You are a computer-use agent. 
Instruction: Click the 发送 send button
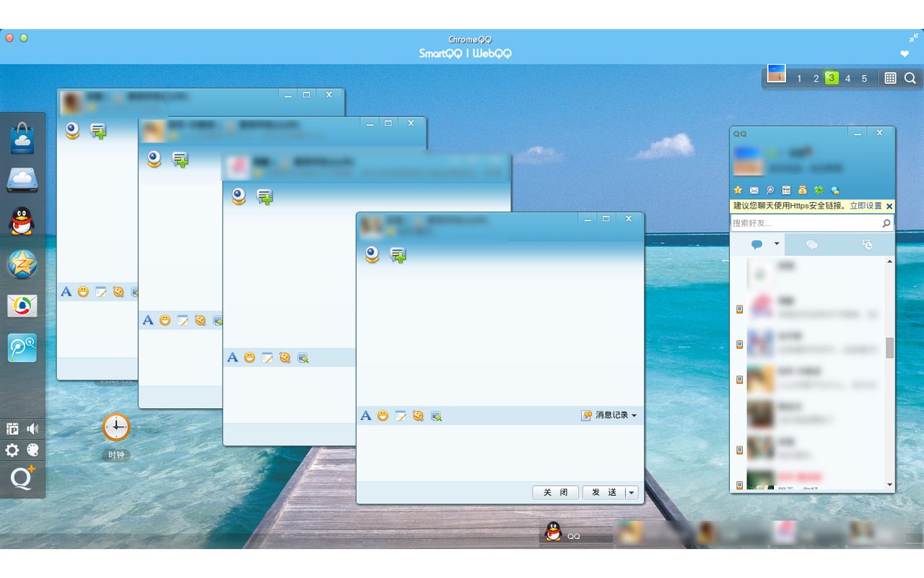[x=604, y=492]
